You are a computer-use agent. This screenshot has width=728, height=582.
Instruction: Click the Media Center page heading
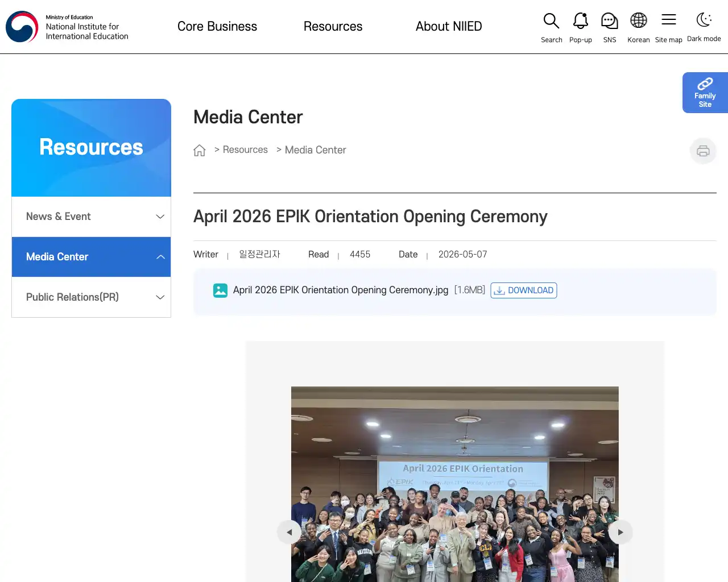(x=248, y=117)
